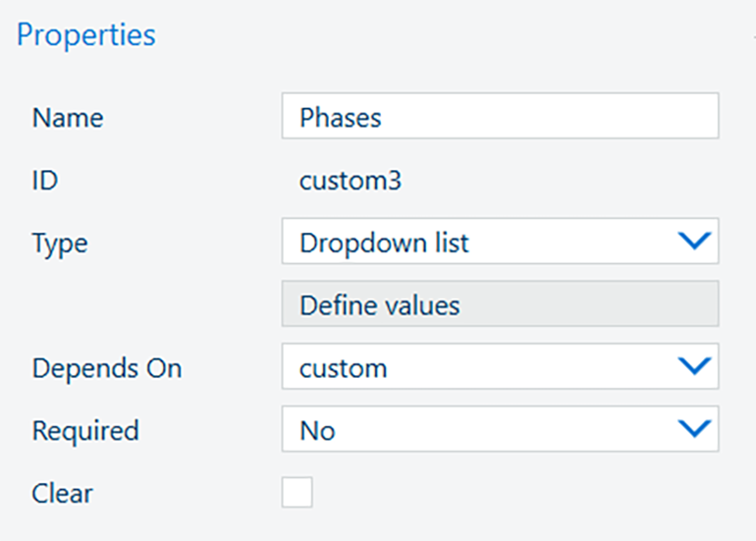Open the Type dropdown list
The image size is (756, 541).
point(499,242)
